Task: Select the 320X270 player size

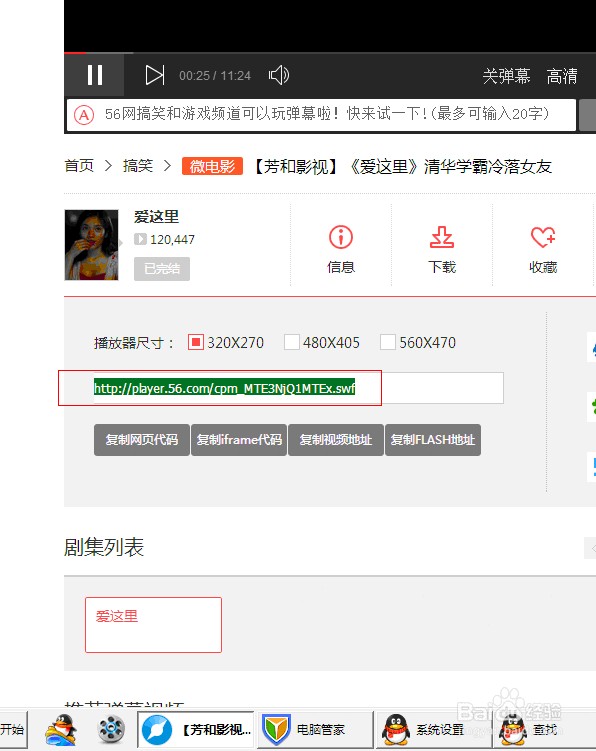Action: click(x=196, y=342)
